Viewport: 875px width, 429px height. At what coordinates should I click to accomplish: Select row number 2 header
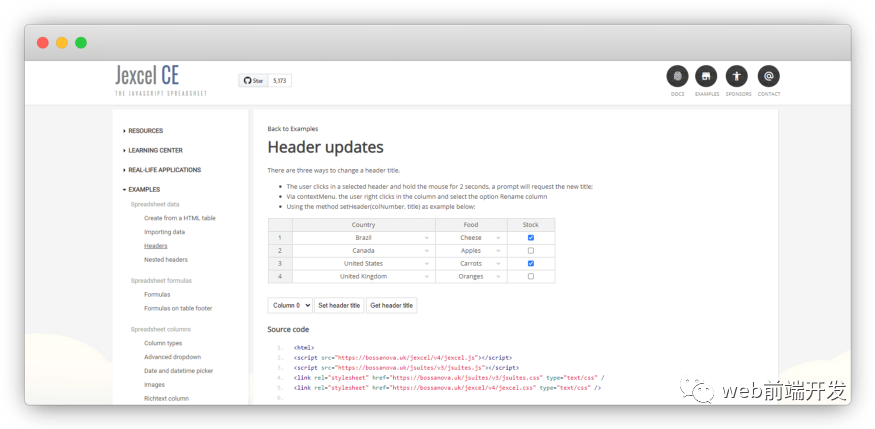coord(280,250)
